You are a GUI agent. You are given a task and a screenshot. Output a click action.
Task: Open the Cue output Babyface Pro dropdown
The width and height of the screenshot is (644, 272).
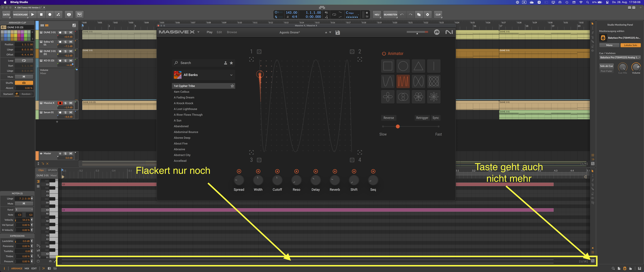(x=620, y=58)
